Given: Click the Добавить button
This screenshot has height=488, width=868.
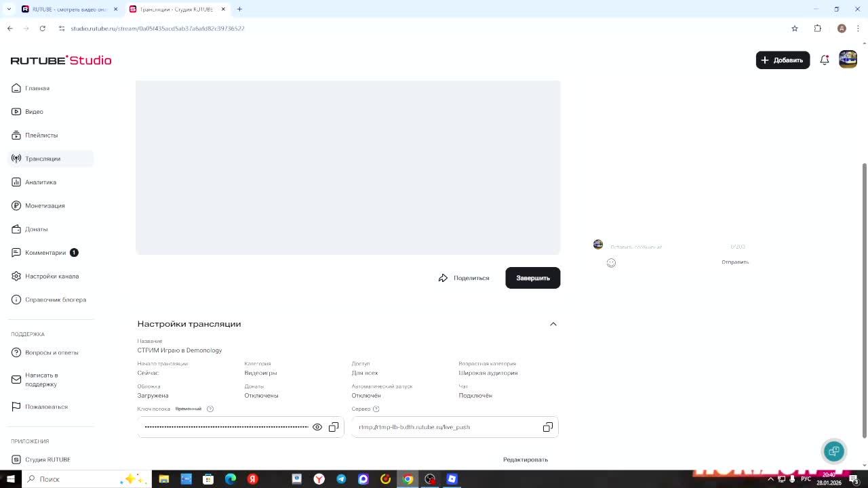Looking at the screenshot, I should point(783,60).
